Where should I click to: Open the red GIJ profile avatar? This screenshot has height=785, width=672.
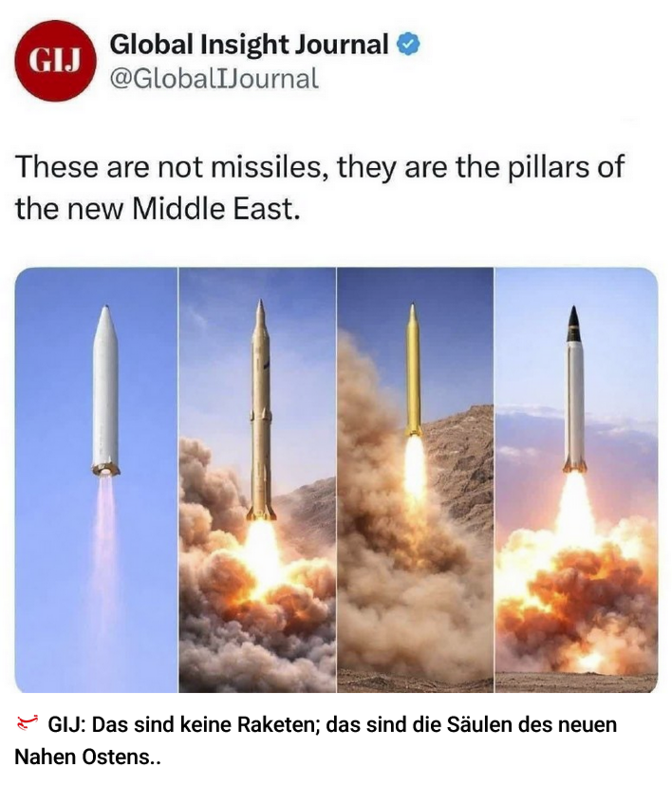(55, 61)
